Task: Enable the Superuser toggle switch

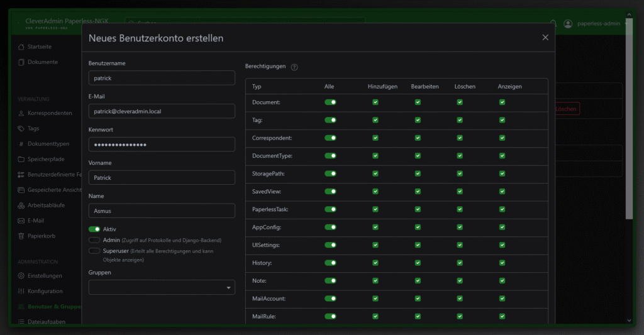Action: pyautogui.click(x=94, y=251)
